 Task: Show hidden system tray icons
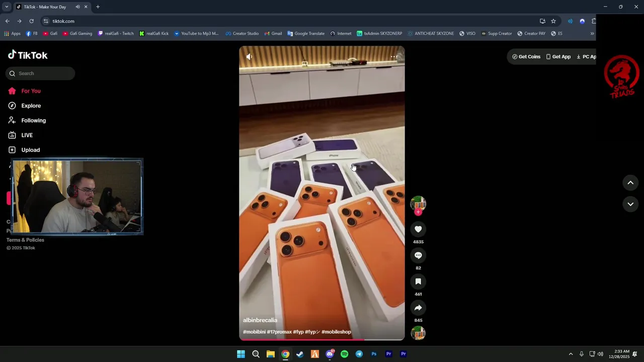571,354
